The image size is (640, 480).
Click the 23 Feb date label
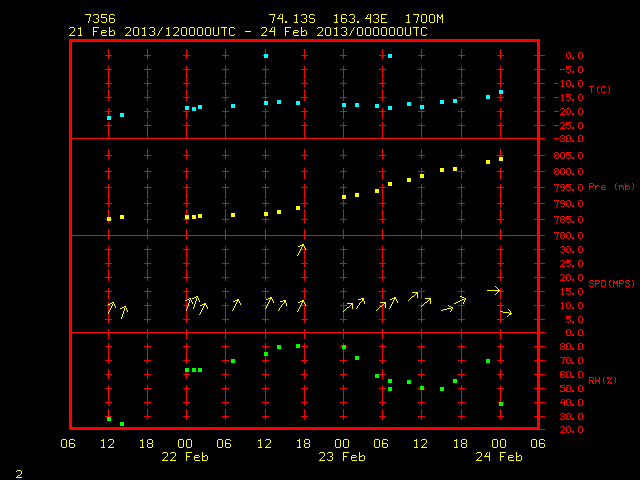click(342, 457)
